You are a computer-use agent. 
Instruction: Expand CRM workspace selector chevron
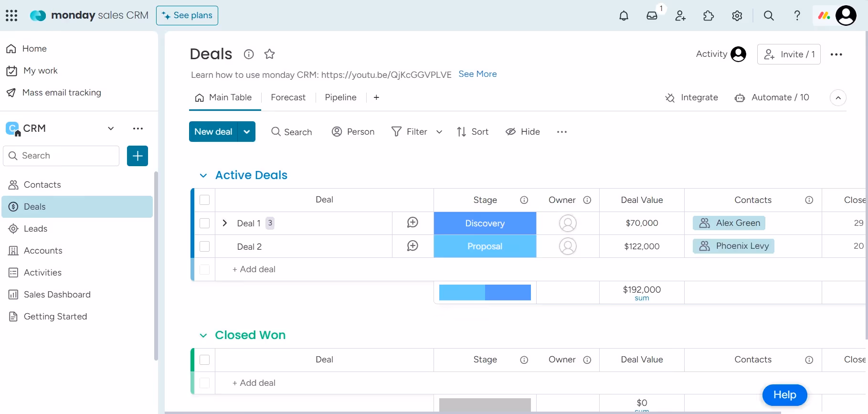point(111,128)
